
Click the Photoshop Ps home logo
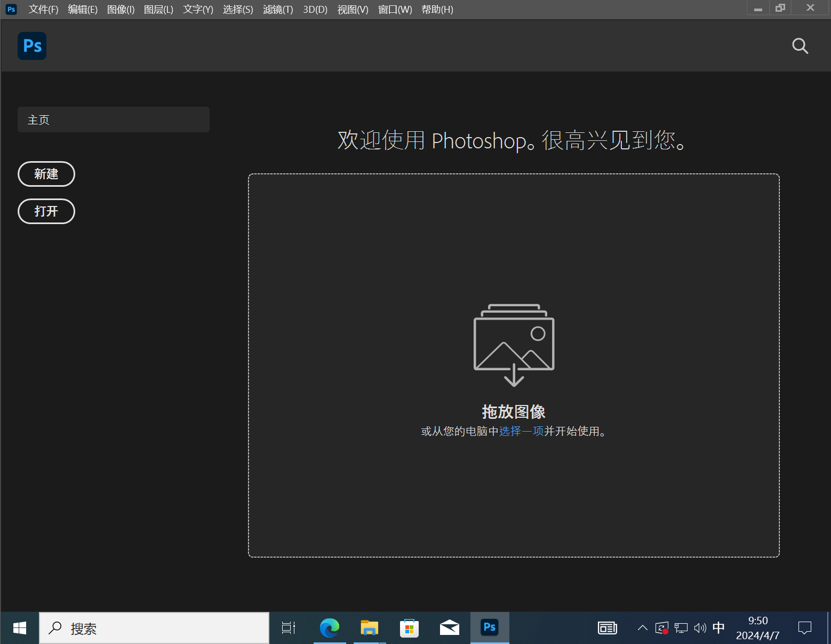pyautogui.click(x=32, y=46)
